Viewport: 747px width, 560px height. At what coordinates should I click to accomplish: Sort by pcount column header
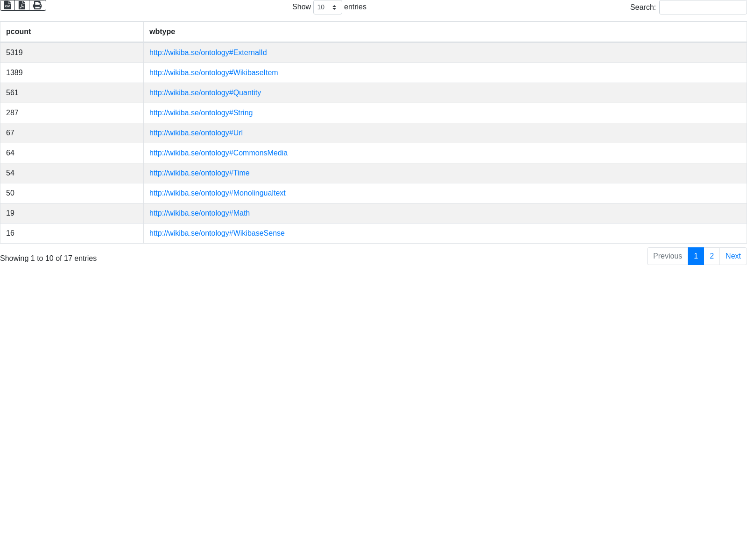[x=72, y=32]
